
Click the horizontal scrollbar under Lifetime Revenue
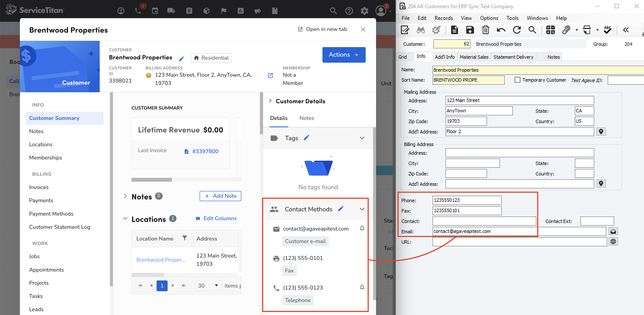(152, 180)
